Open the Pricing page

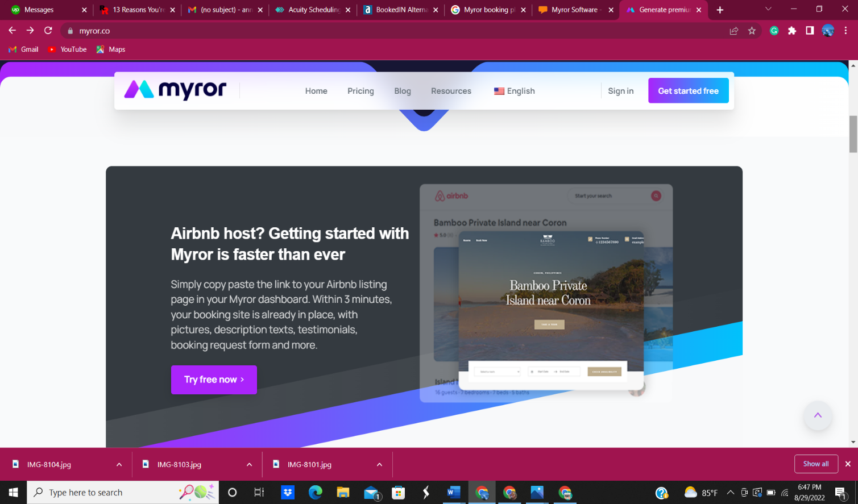click(x=360, y=91)
